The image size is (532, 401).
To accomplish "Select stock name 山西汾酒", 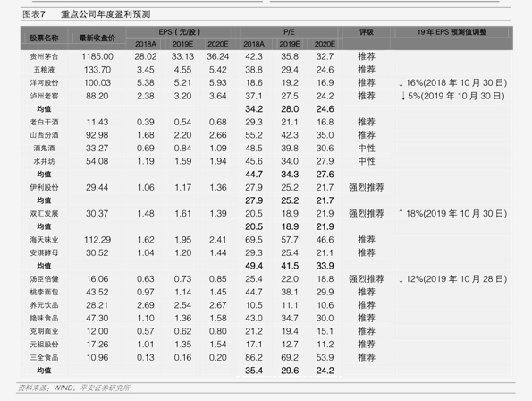I will pos(44,135).
